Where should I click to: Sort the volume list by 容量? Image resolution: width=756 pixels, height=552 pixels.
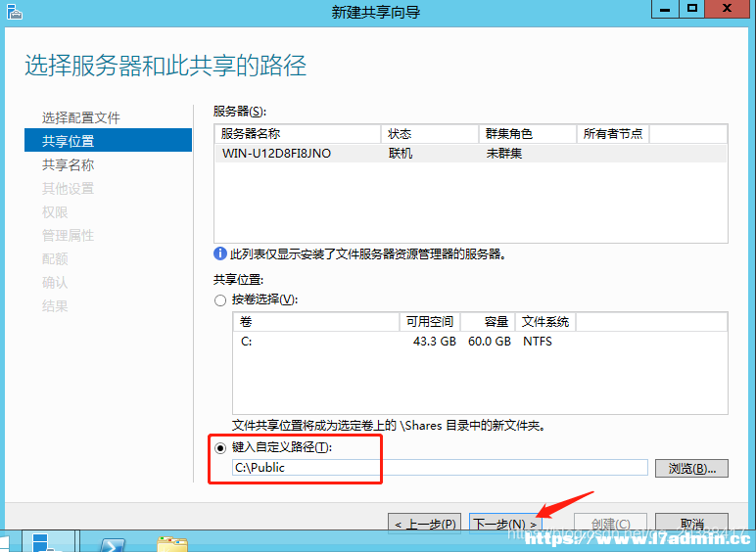tap(488, 322)
